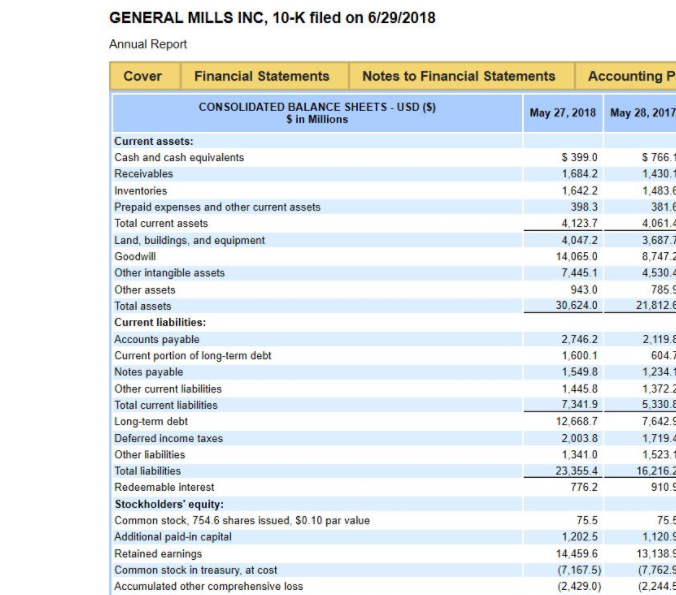
Task: Click the Stockholders' equity section heading
Action: 169,504
